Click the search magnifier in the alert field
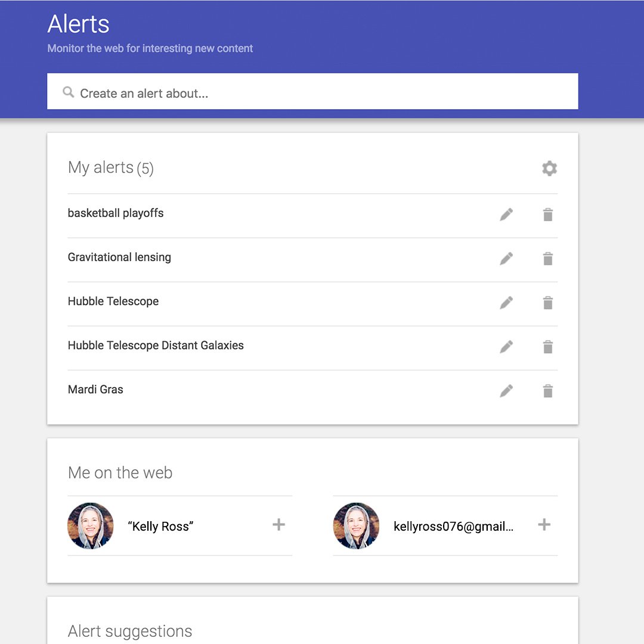644x644 pixels. [68, 92]
